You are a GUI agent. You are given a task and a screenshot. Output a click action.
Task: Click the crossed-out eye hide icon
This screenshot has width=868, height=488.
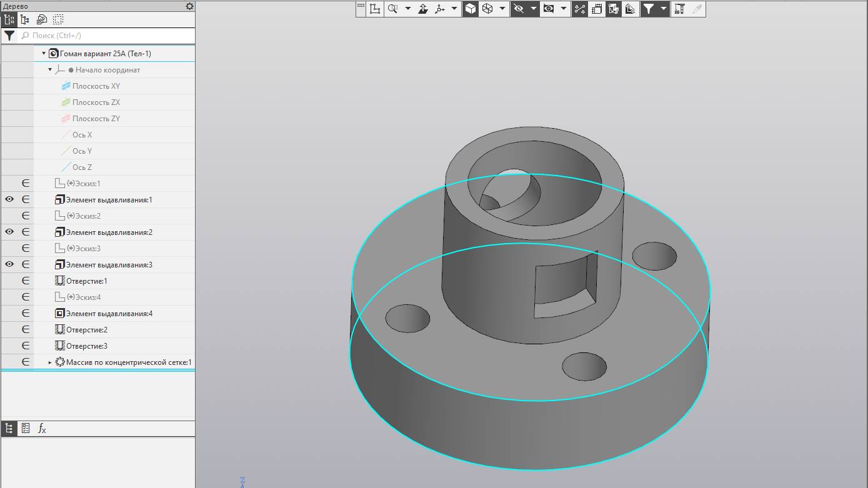(518, 9)
